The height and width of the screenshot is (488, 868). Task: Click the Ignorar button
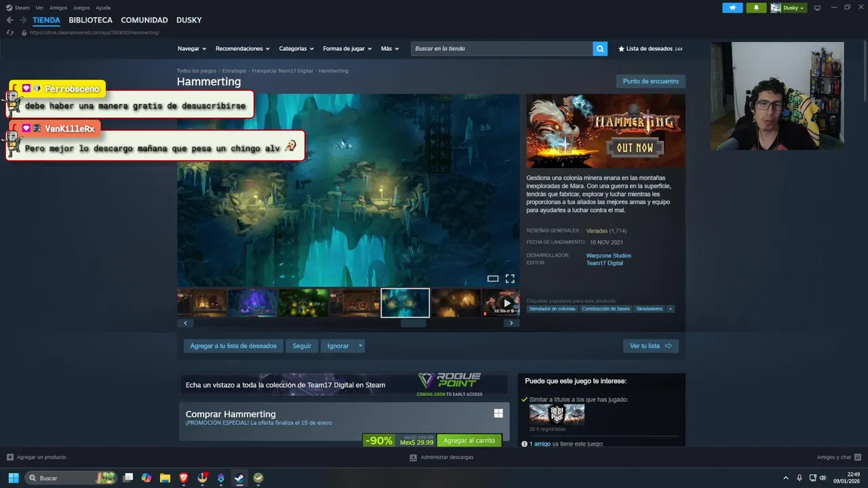click(338, 346)
